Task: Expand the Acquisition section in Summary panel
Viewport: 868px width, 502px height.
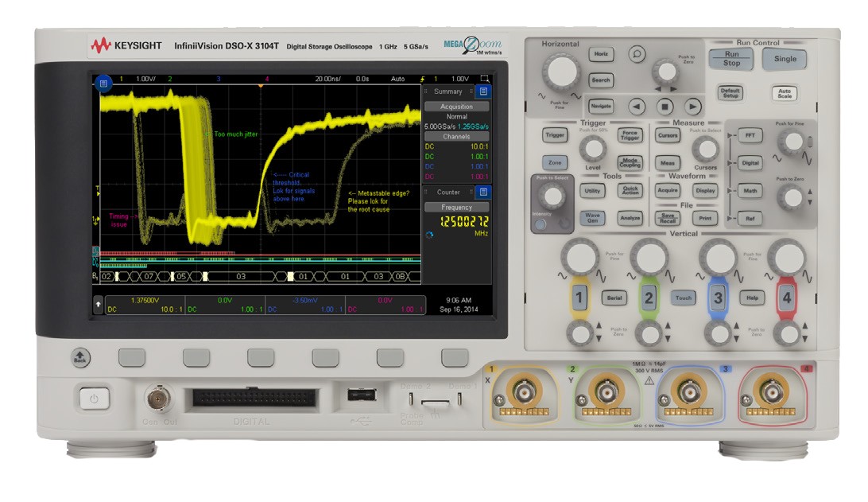Action: (x=457, y=107)
